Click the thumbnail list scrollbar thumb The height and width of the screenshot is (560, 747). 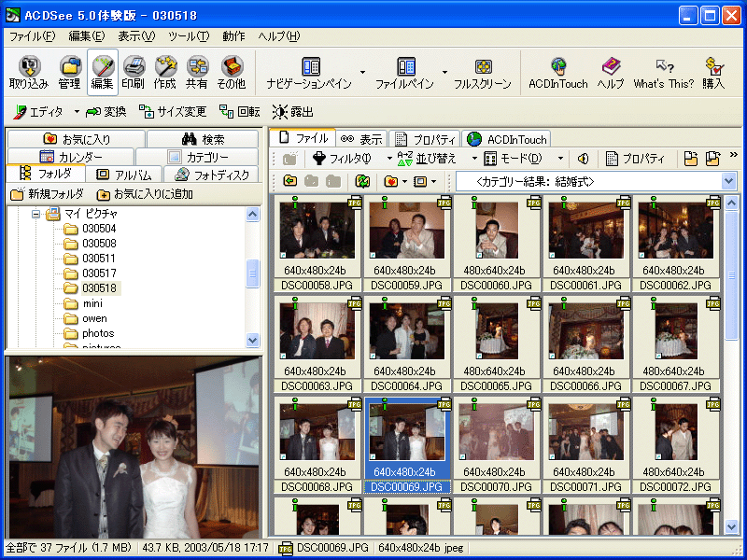coord(731,275)
